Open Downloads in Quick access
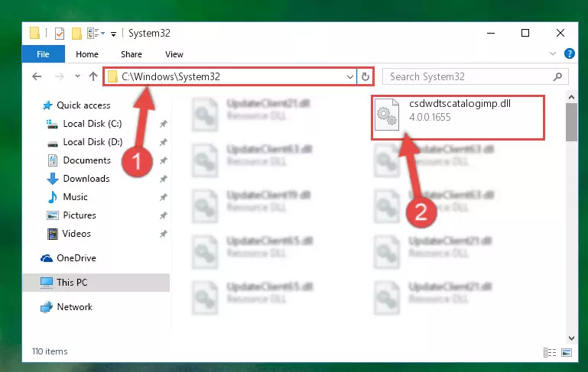This screenshot has width=588, height=372. (86, 179)
